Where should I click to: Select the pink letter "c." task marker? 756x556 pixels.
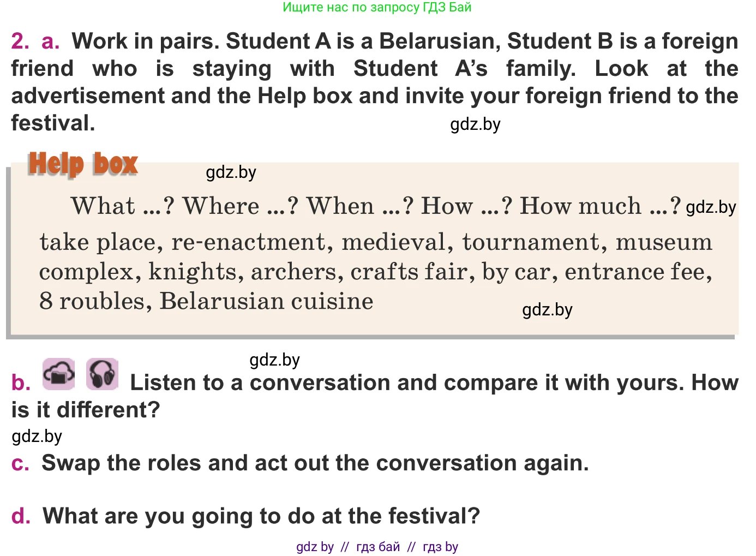tap(20, 463)
